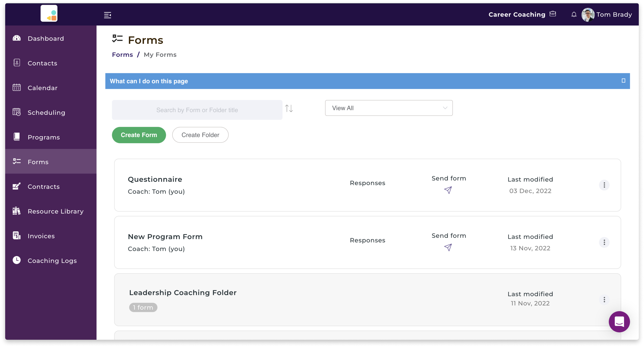Open the three-dot menu for Leadership Coaching Folder
The height and width of the screenshot is (347, 644).
pyautogui.click(x=604, y=300)
